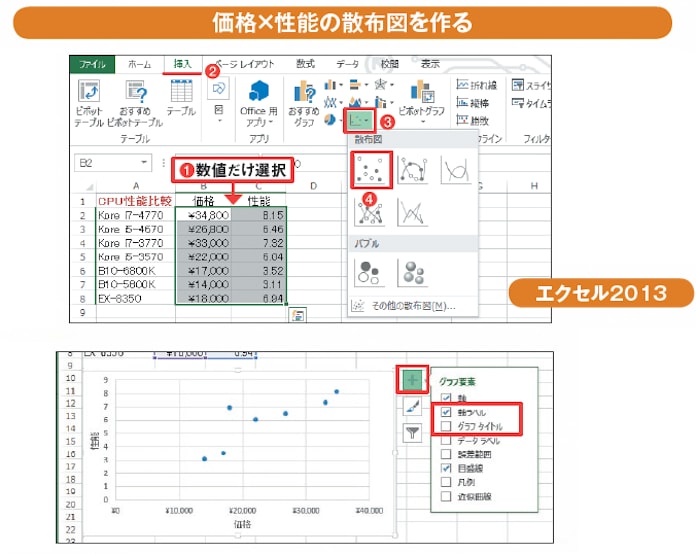
Task: Select scatter with smooth lines chart
Action: [456, 170]
